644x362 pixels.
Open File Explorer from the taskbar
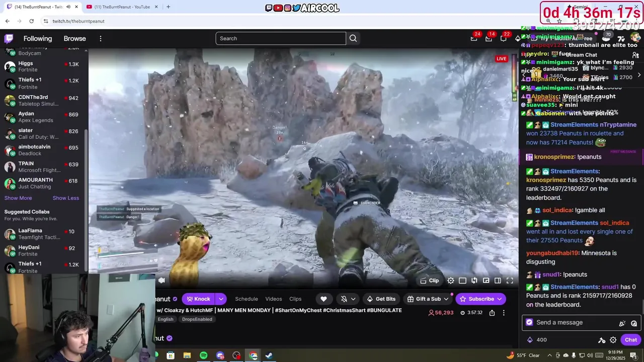tap(187, 355)
